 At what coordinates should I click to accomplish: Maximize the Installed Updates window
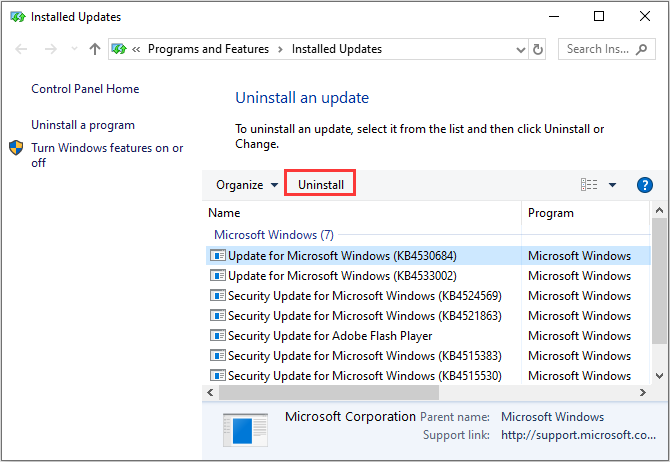point(599,16)
